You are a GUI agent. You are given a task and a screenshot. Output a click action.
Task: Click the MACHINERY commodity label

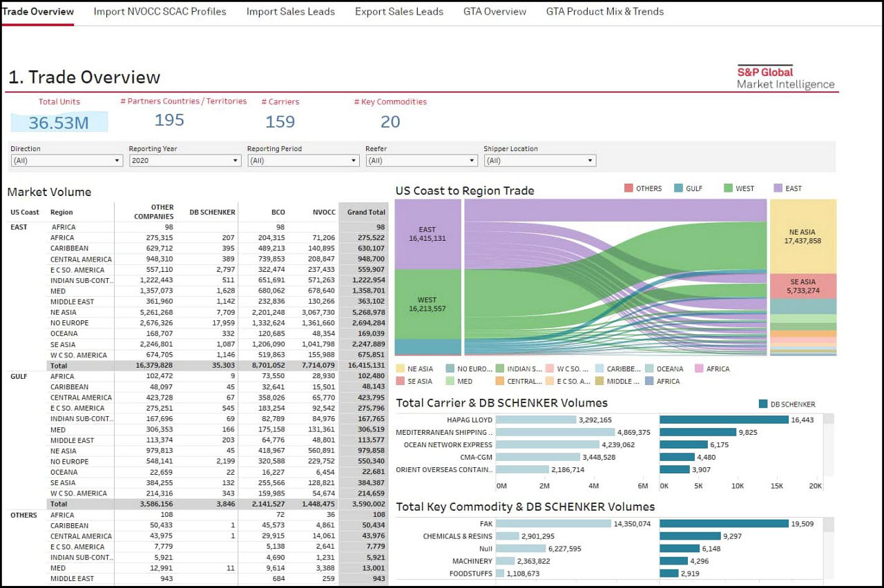(x=472, y=561)
